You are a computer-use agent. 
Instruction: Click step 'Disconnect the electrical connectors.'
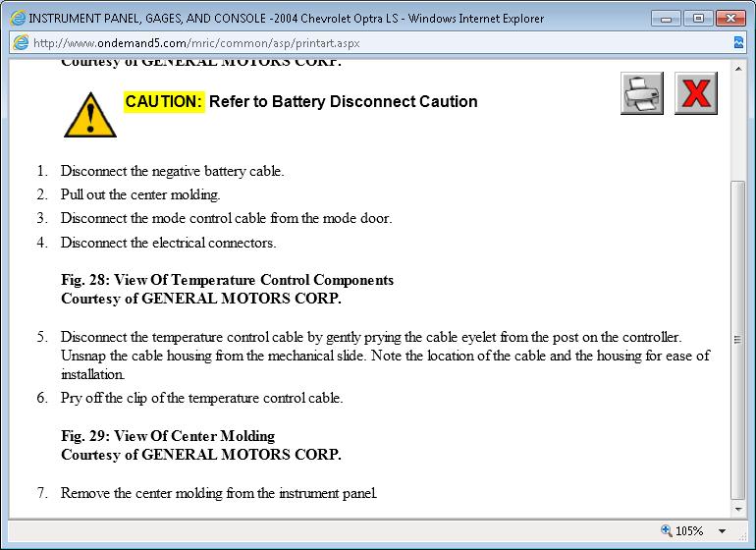[x=168, y=243]
